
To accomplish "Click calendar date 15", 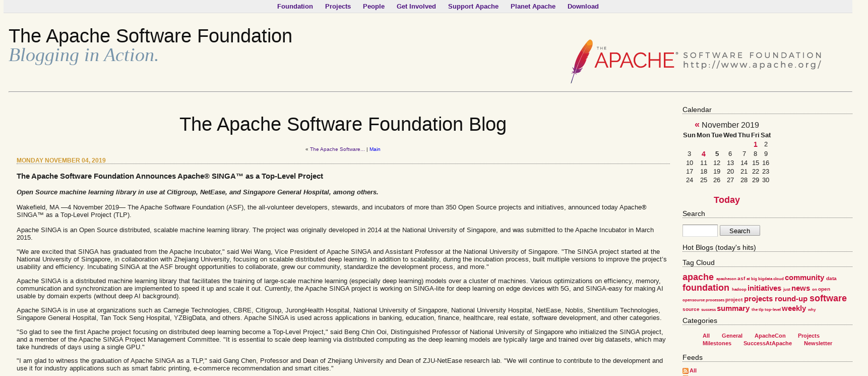I will click(755, 163).
